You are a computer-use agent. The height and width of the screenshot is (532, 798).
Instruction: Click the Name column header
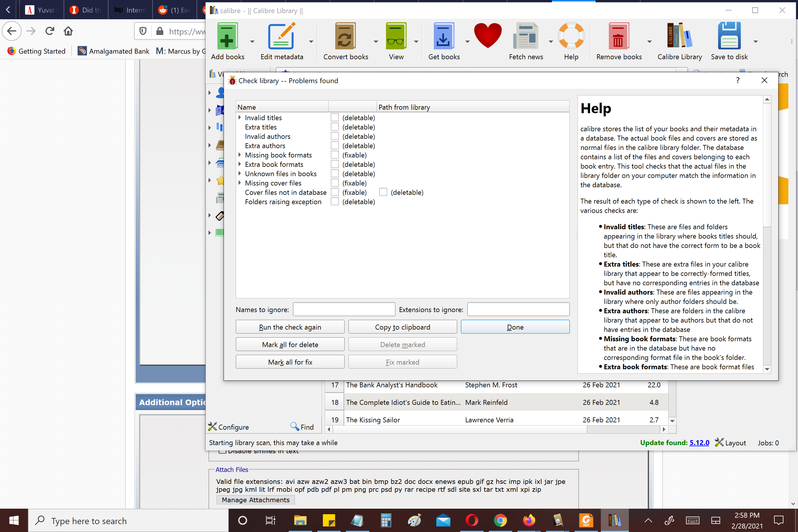[x=247, y=107]
